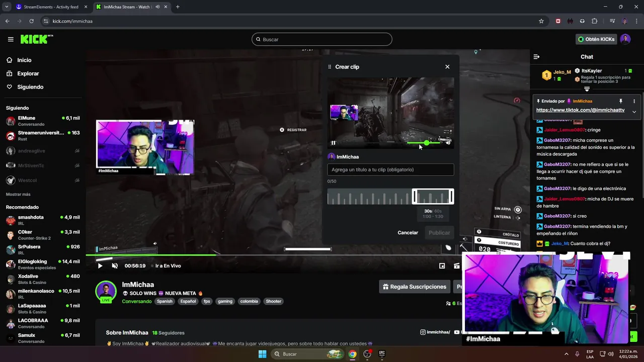Unmute the stream player volume
This screenshot has height=362, width=644.
click(115, 266)
